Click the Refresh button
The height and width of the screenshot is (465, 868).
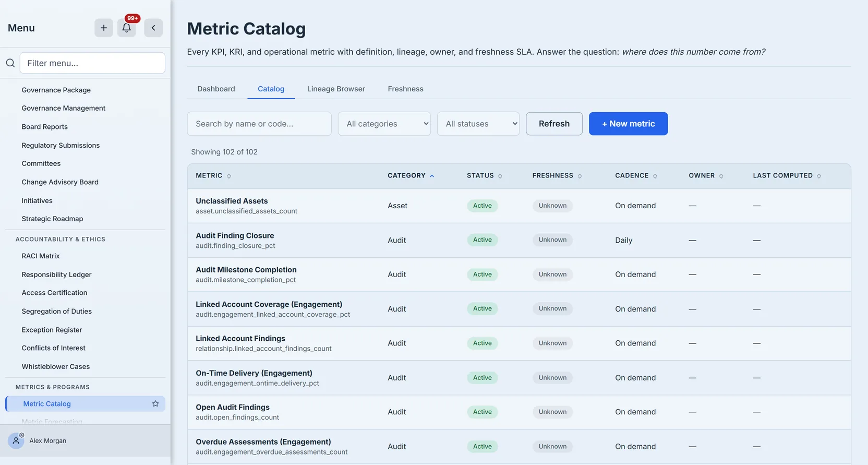pos(554,124)
